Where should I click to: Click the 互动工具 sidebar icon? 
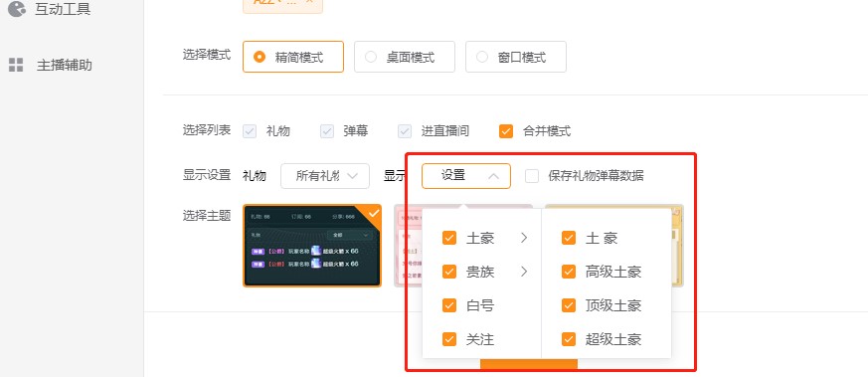17,8
